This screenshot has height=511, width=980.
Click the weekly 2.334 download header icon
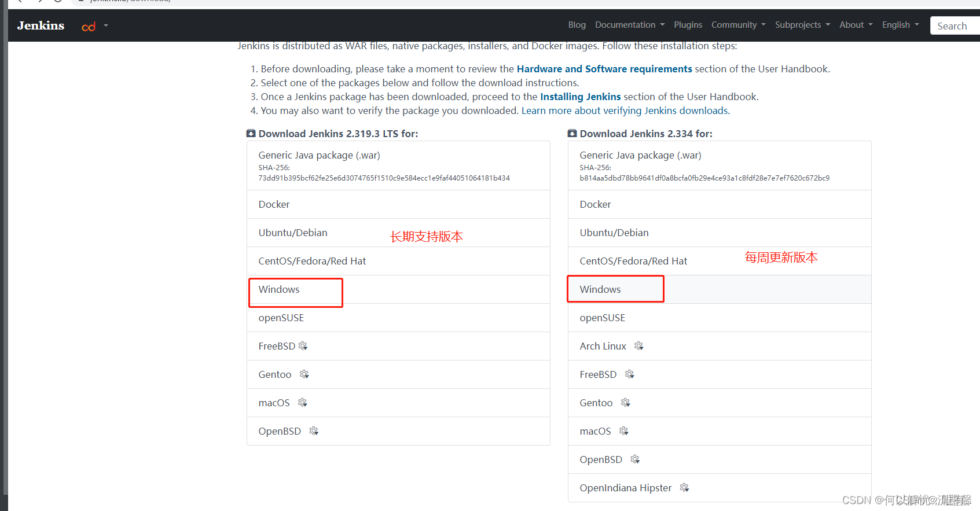pos(572,134)
